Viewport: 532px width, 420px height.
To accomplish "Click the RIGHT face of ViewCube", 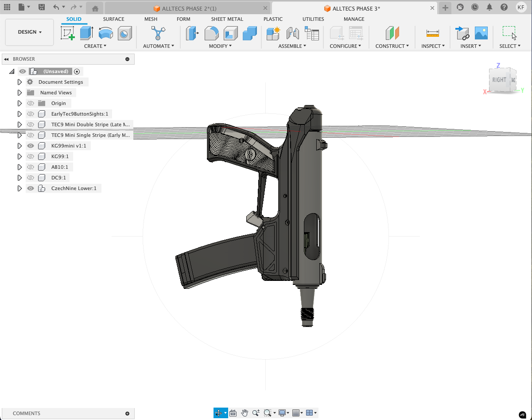I will coord(499,80).
